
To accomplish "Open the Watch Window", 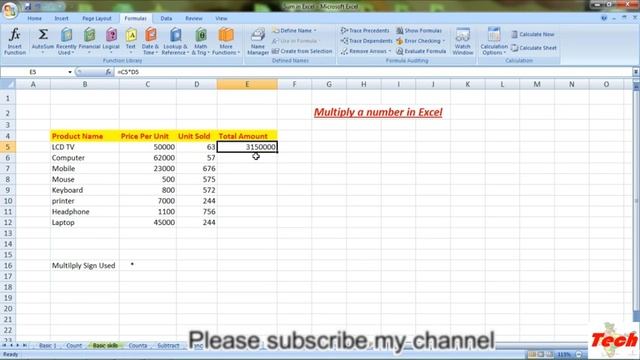I will (x=462, y=41).
